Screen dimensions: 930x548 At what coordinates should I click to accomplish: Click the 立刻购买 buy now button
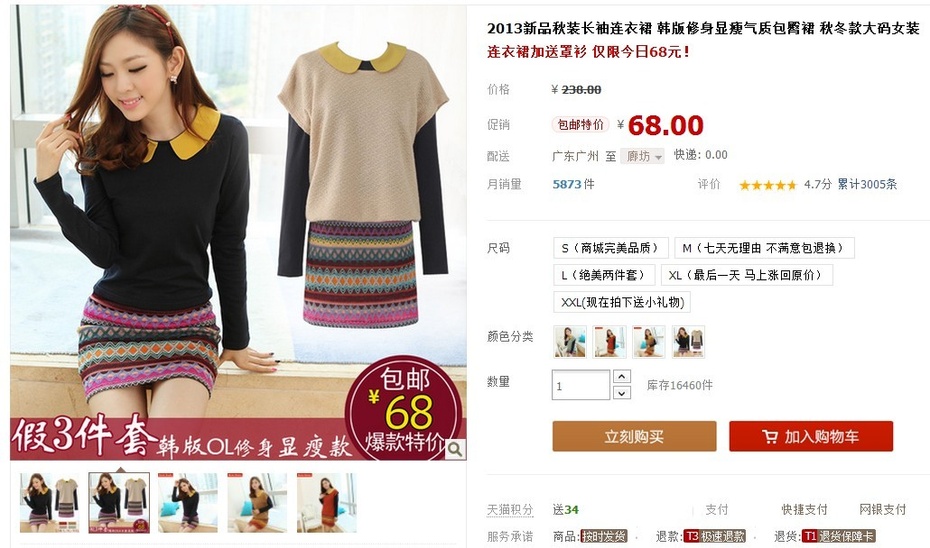click(634, 437)
